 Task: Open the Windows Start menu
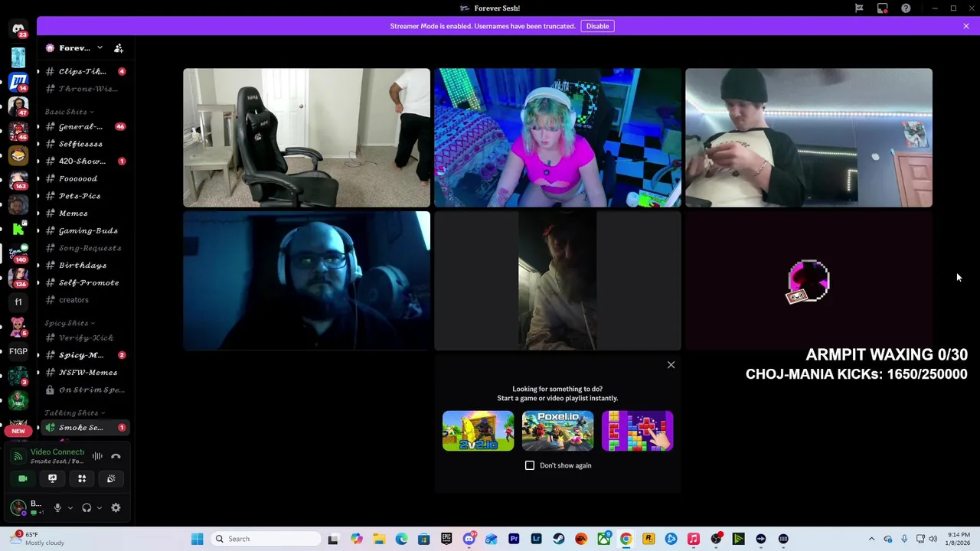[x=197, y=539]
